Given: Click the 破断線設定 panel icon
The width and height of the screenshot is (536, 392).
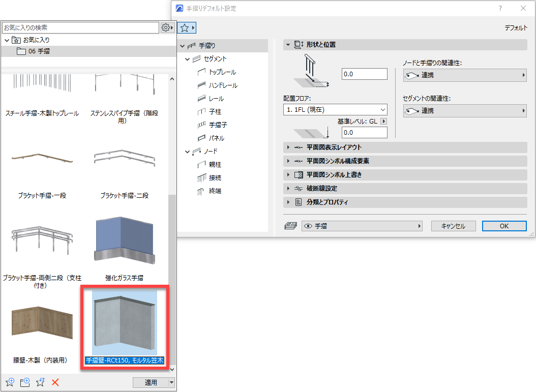Looking at the screenshot, I should [x=299, y=188].
